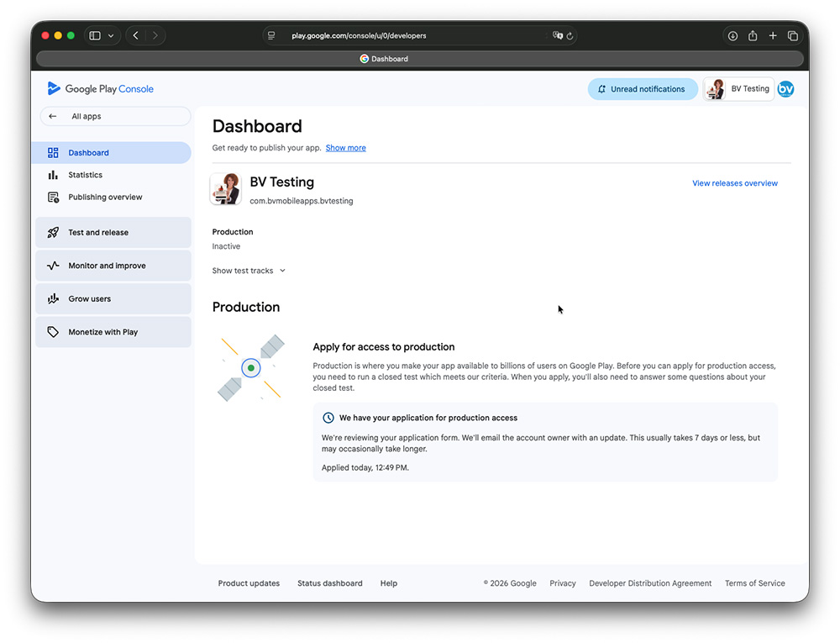The height and width of the screenshot is (643, 840).
Task: Open Status dashboard footer link
Action: click(330, 583)
